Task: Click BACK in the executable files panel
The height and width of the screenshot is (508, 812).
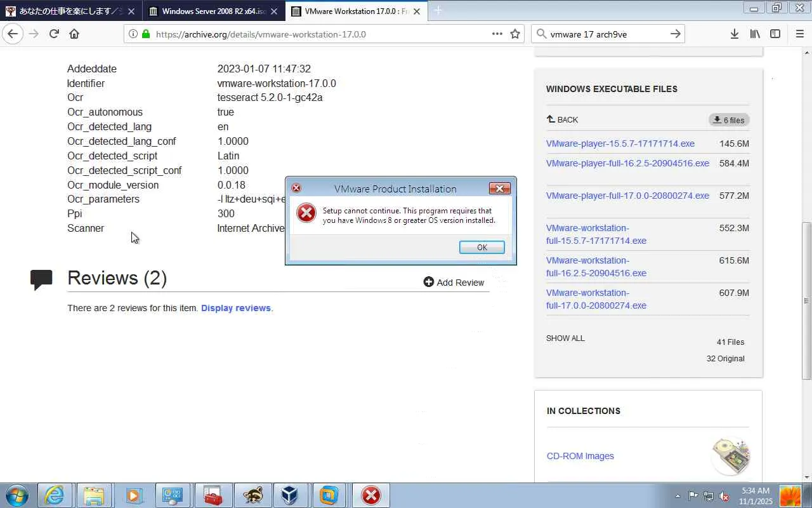Action: pos(562,119)
